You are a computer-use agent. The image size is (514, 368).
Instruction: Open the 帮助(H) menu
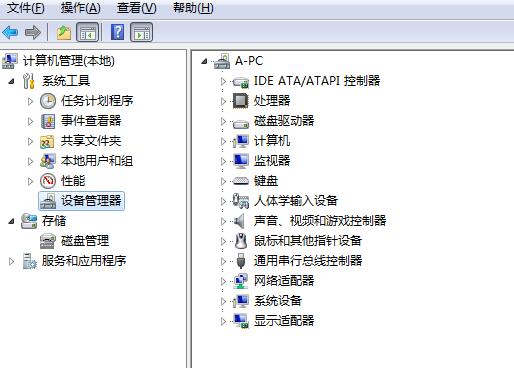pos(193,8)
